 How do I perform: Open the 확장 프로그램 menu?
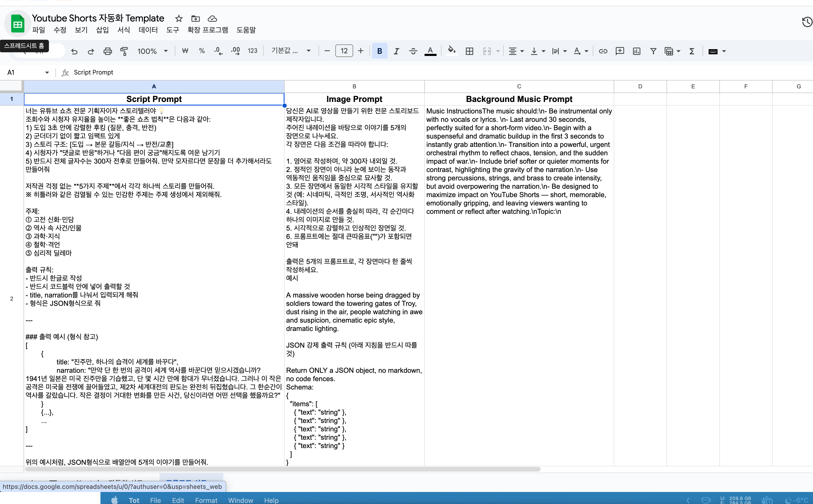(x=207, y=30)
